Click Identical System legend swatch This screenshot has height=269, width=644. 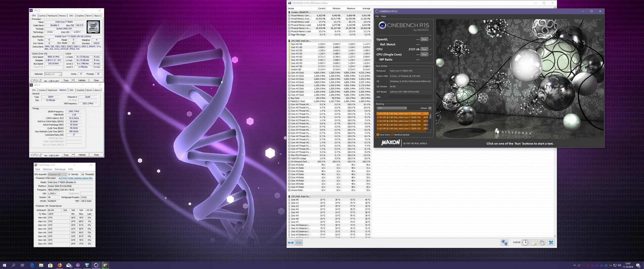tap(392, 135)
